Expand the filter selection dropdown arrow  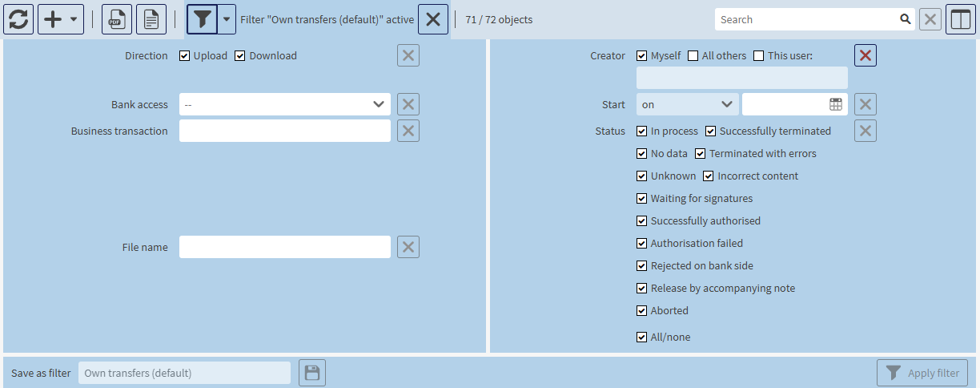pos(227,19)
